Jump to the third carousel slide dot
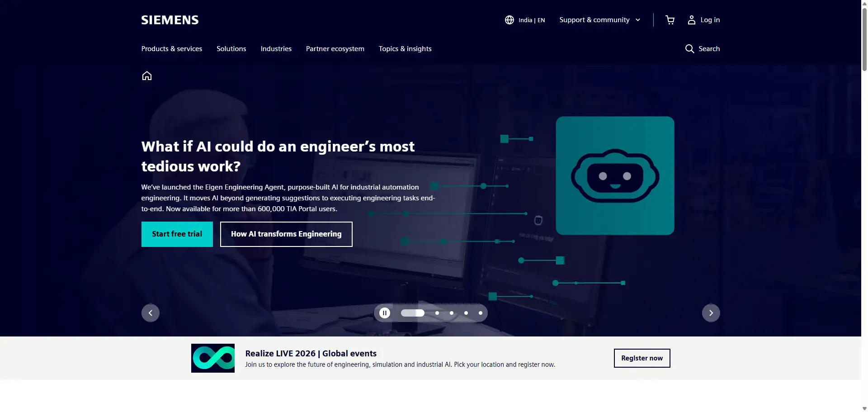The height and width of the screenshot is (412, 868). coord(452,313)
